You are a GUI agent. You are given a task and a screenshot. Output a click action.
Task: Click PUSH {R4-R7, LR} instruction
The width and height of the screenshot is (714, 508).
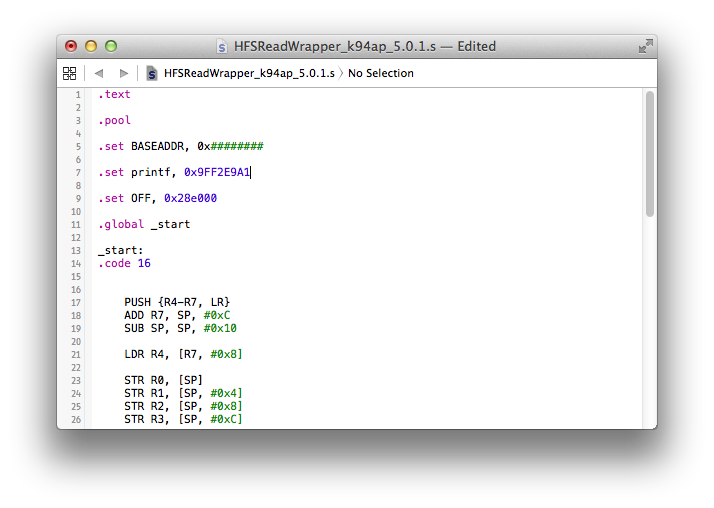coord(177,302)
